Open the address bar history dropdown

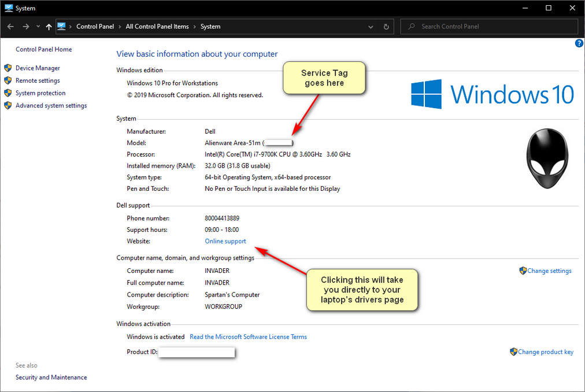[x=371, y=27]
